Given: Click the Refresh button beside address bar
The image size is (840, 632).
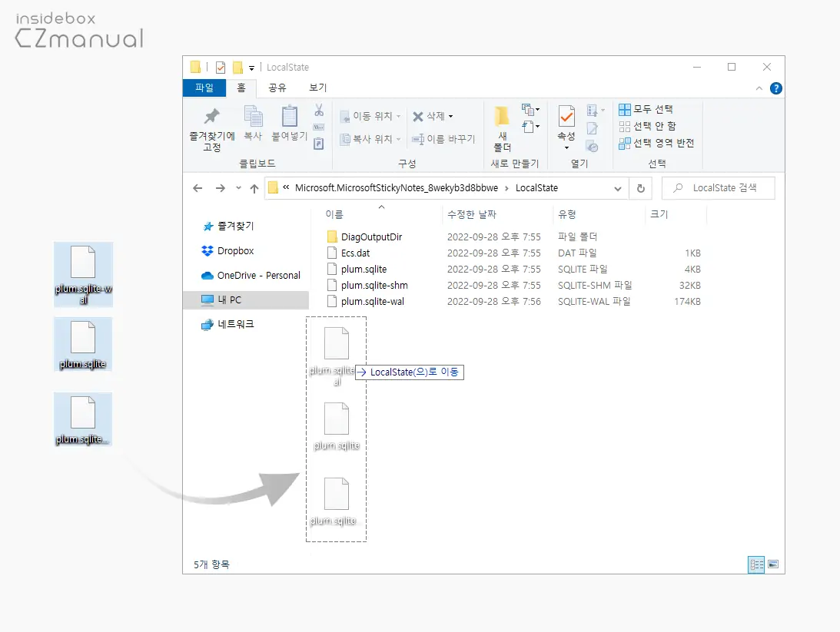Looking at the screenshot, I should pos(641,188).
